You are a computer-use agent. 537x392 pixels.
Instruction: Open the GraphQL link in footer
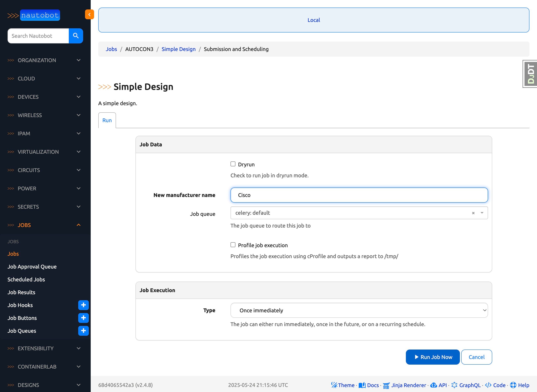(x=466, y=385)
